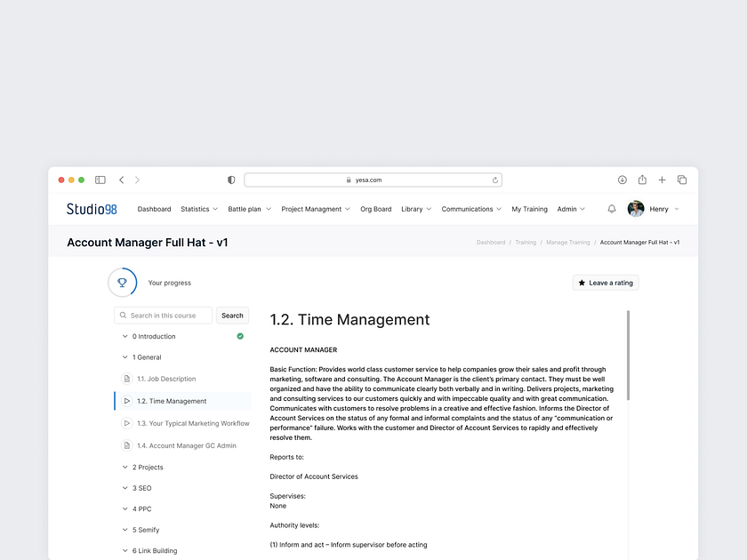Click the play icon for Typical Marketing Workflow
Image resolution: width=747 pixels, height=560 pixels.
pyautogui.click(x=127, y=423)
